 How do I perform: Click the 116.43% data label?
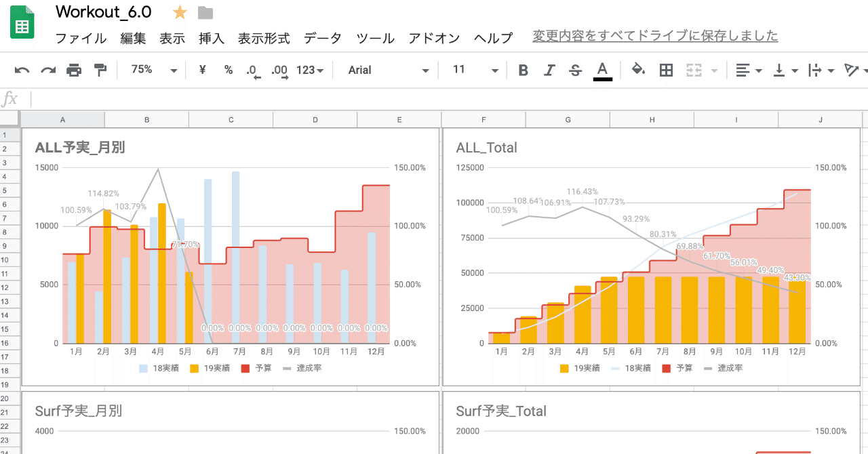pyautogui.click(x=583, y=192)
